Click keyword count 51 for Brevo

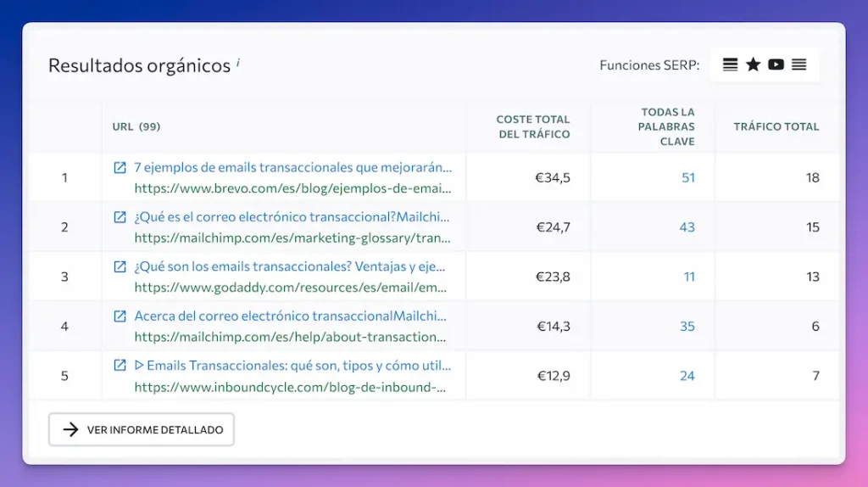coord(687,177)
